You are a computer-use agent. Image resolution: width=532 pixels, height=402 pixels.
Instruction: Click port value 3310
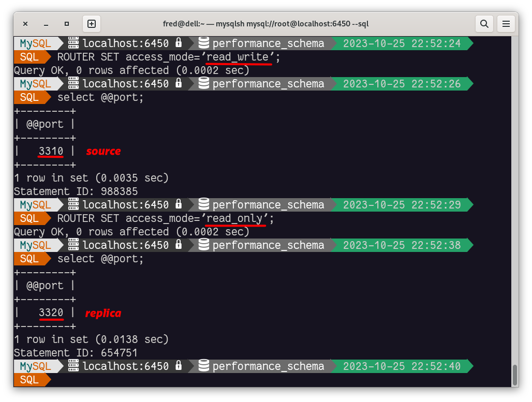point(51,151)
